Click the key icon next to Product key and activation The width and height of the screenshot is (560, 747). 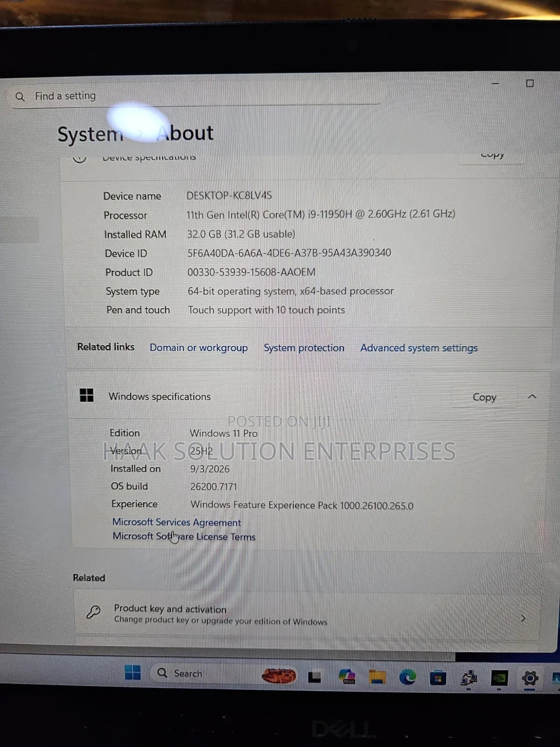pos(93,612)
